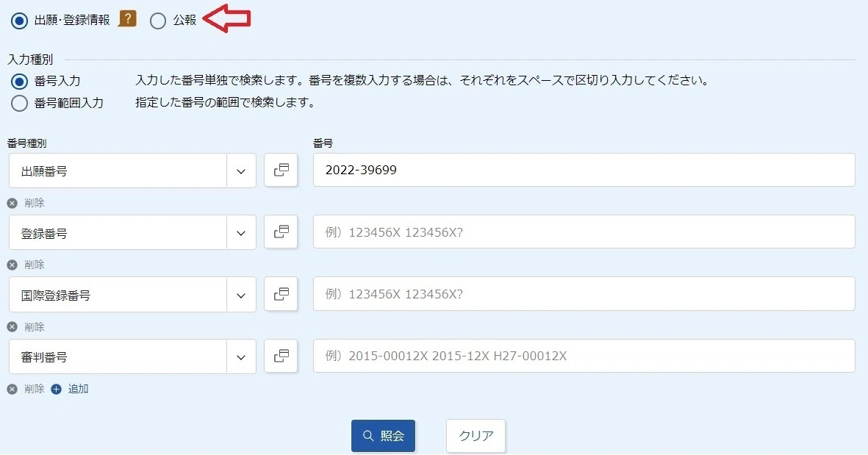Select the 公報 radio button

158,21
